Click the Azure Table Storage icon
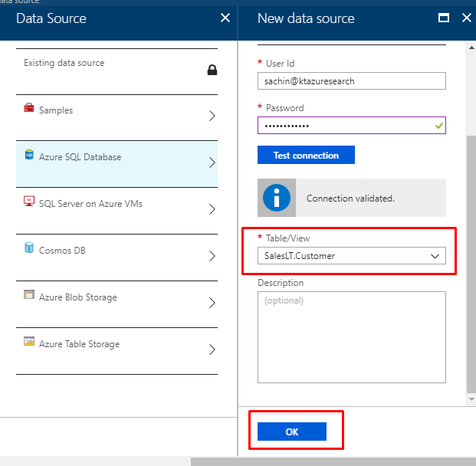Viewport: 476px width, 466px height. (29, 341)
